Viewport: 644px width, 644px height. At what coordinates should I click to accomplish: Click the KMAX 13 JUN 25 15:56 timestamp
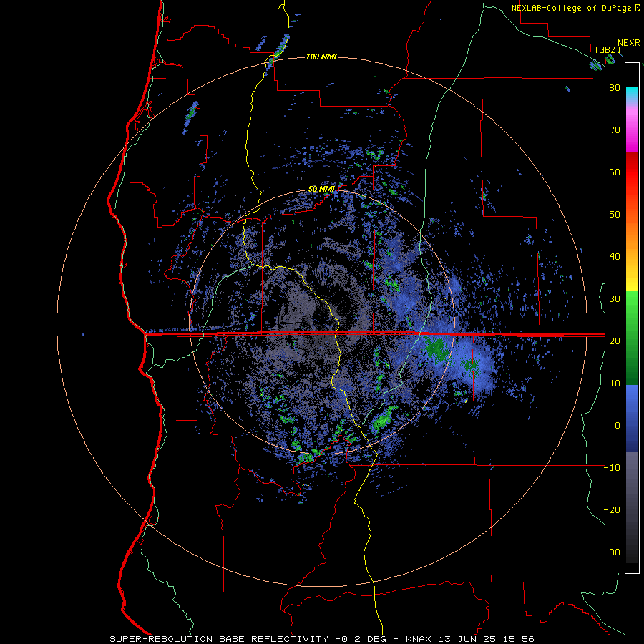[x=470, y=639]
